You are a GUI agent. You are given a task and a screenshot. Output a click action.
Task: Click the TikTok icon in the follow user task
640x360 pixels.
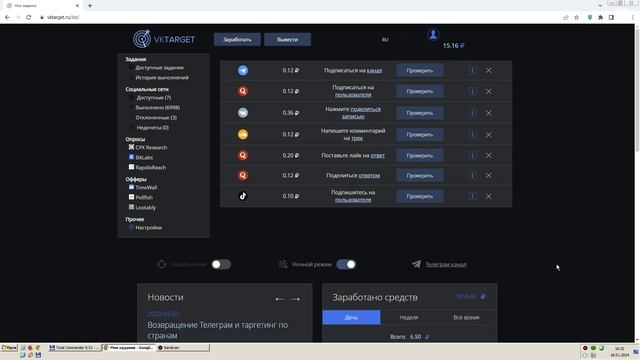[243, 196]
